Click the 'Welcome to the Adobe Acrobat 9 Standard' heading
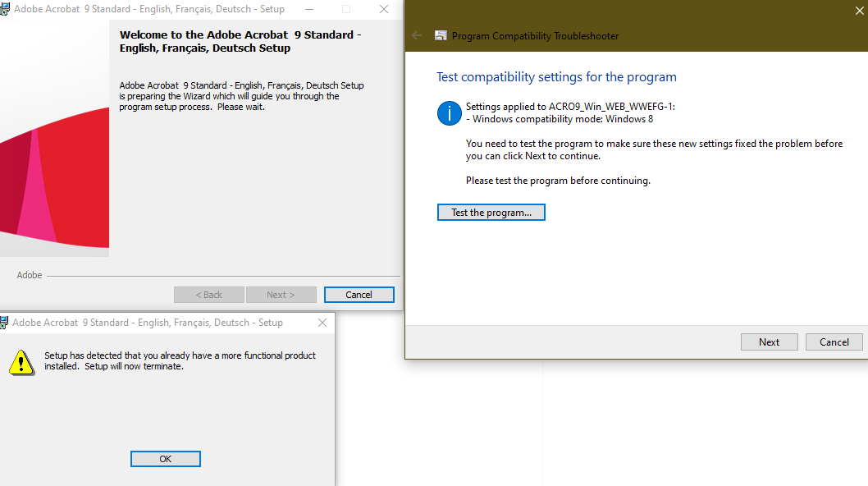This screenshot has height=486, width=868. 240,42
